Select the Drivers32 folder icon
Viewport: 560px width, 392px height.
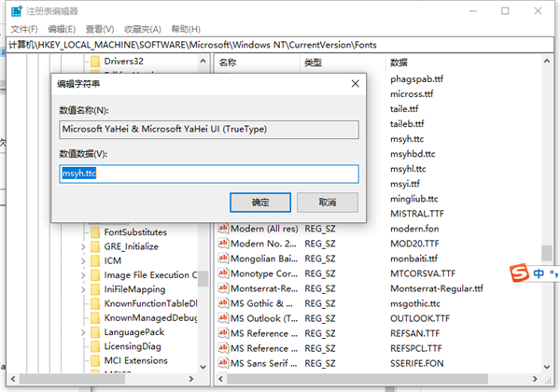click(94, 62)
